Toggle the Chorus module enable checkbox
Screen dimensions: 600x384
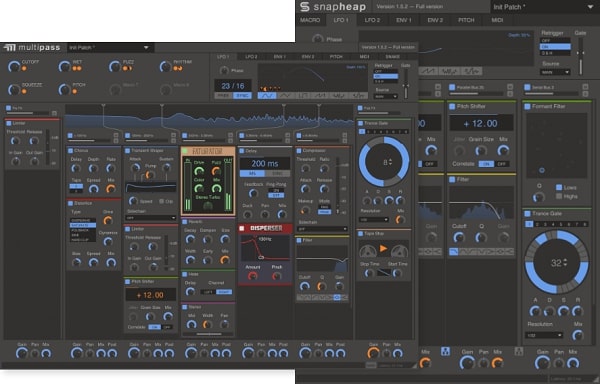(x=70, y=151)
